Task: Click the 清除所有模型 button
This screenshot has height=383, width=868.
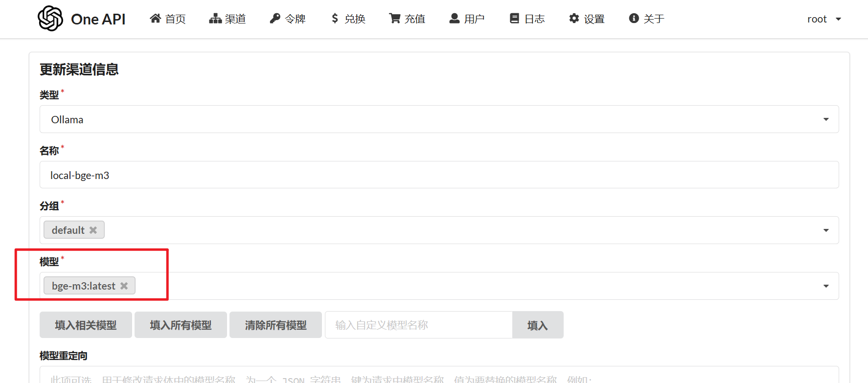Action: coord(275,325)
